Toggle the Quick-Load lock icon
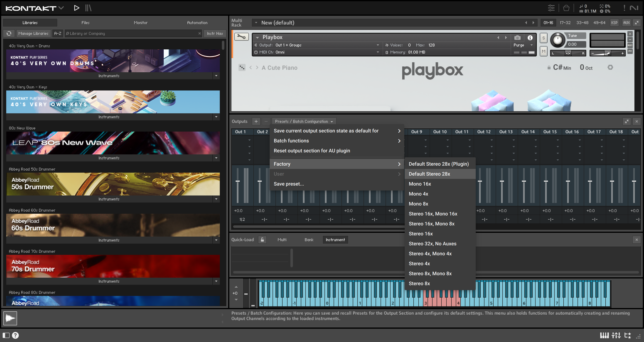The image size is (644, 342). click(262, 239)
